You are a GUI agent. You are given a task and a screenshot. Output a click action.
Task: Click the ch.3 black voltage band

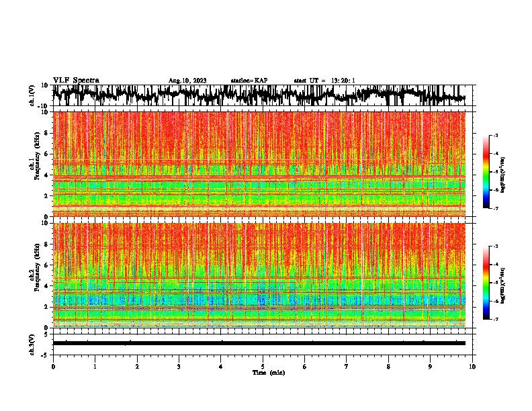(x=259, y=343)
